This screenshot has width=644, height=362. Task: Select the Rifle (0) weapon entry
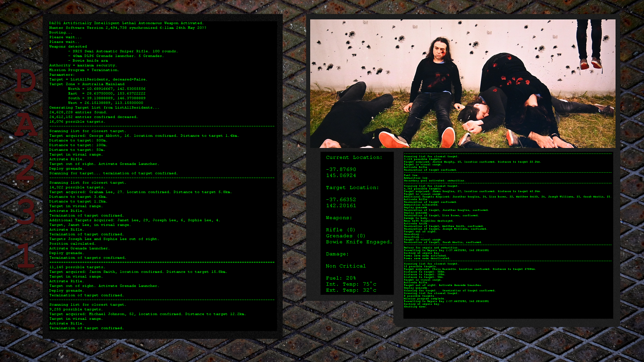click(x=340, y=230)
